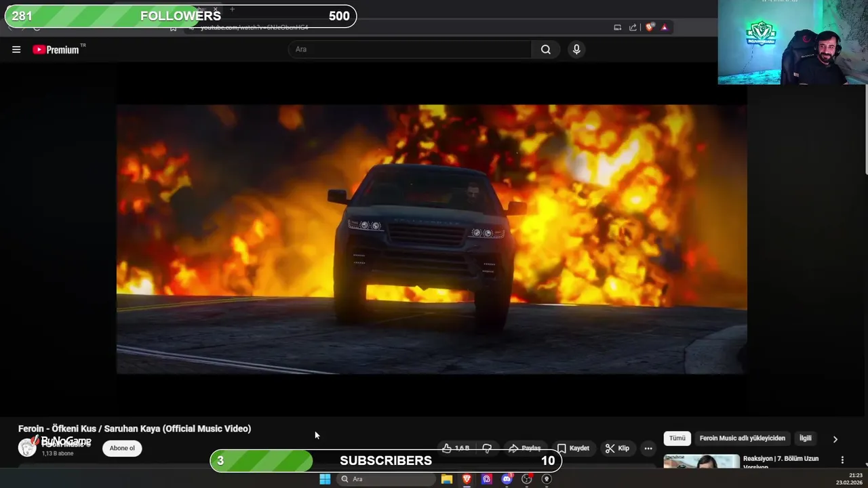Select the 'İlgili' filter chip
Screen dimensions: 868x488
(805, 439)
